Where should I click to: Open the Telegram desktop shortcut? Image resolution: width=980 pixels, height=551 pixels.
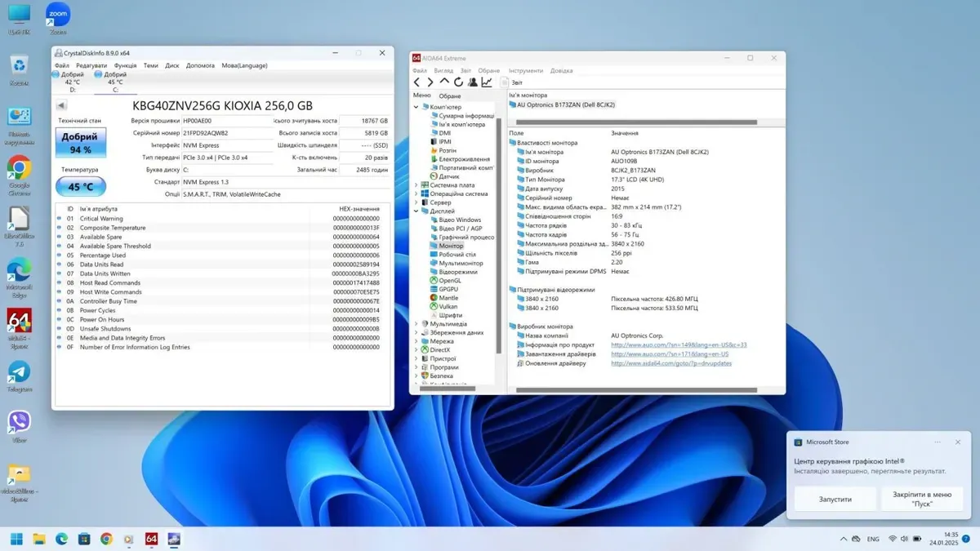[19, 372]
